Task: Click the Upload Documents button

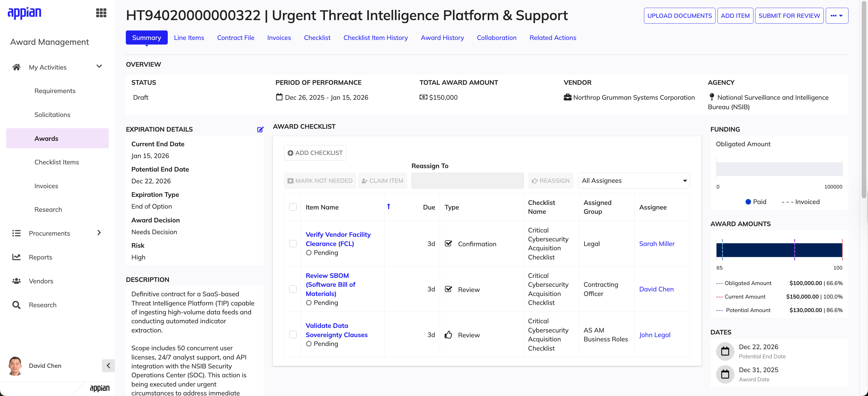Action: (x=679, y=16)
